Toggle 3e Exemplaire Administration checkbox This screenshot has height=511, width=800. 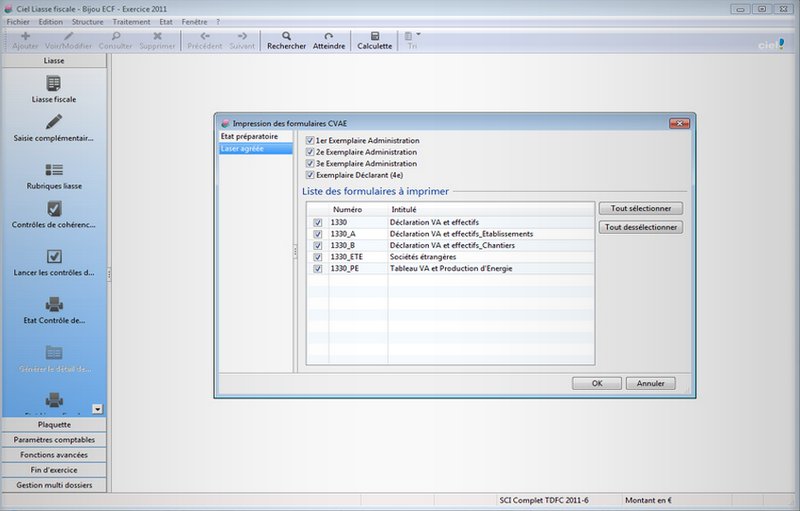[x=310, y=164]
